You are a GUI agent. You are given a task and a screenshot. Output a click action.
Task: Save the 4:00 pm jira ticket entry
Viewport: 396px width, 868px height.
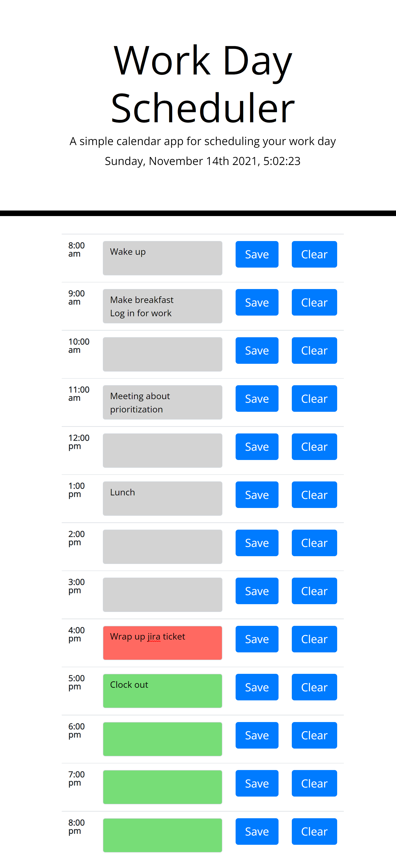(x=256, y=639)
